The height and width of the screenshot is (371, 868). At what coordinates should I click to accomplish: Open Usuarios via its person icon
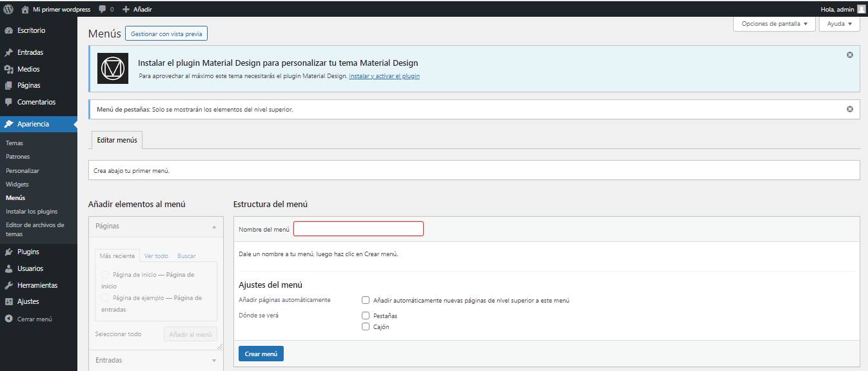point(9,268)
